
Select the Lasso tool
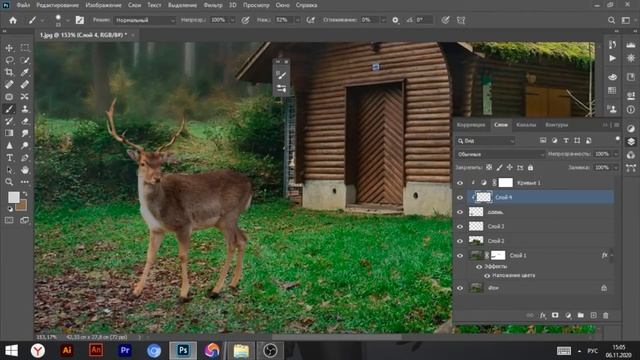tap(9, 60)
